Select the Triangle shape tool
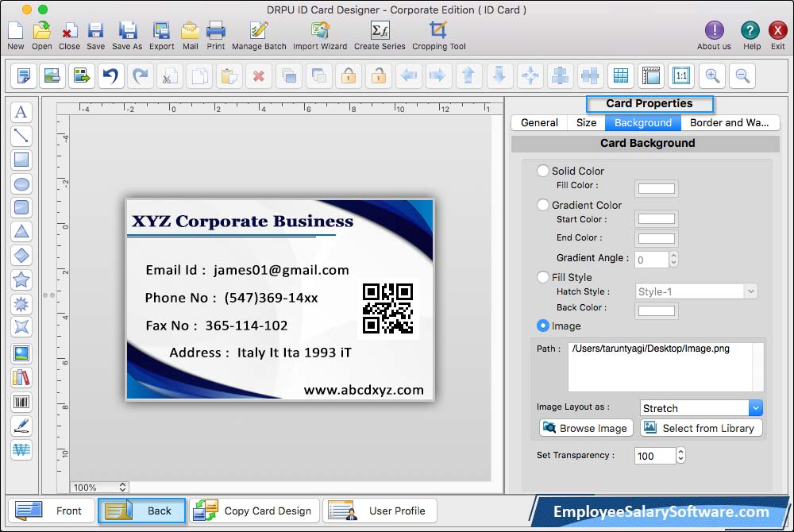Screen dimensions: 794x532 point(21,231)
